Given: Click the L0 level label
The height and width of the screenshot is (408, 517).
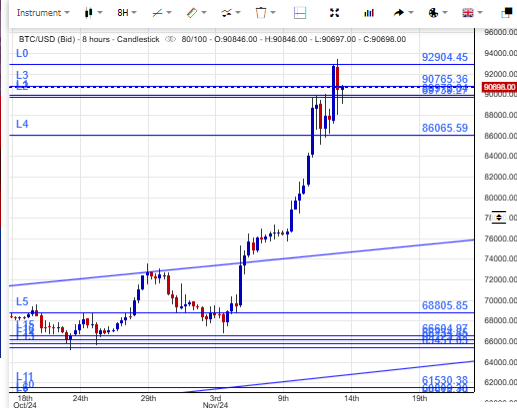Looking at the screenshot, I should (x=22, y=53).
